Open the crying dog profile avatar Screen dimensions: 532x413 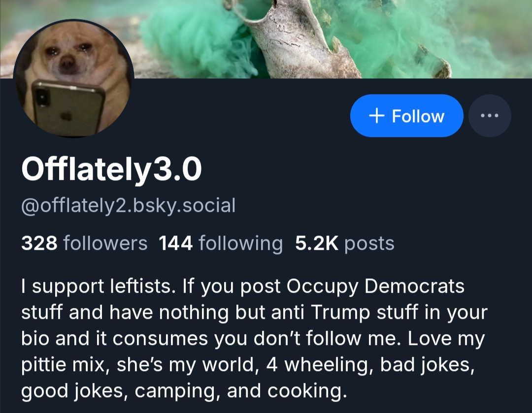[x=74, y=79]
